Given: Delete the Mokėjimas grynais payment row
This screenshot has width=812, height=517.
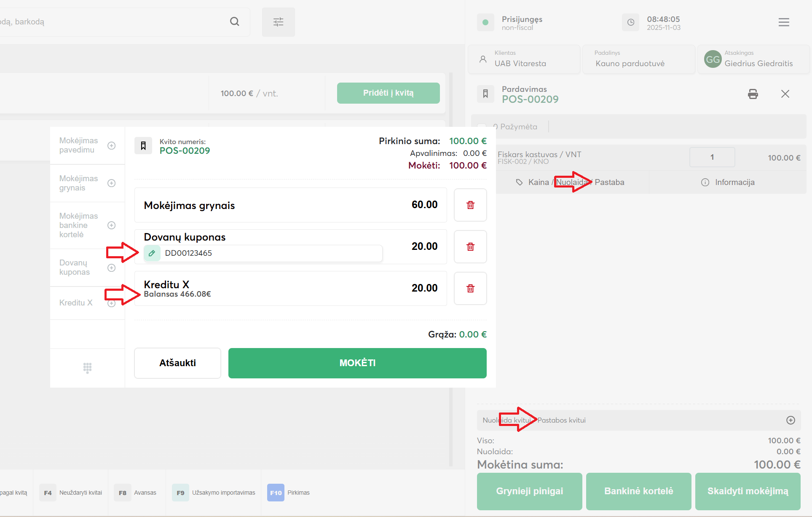Looking at the screenshot, I should tap(470, 205).
